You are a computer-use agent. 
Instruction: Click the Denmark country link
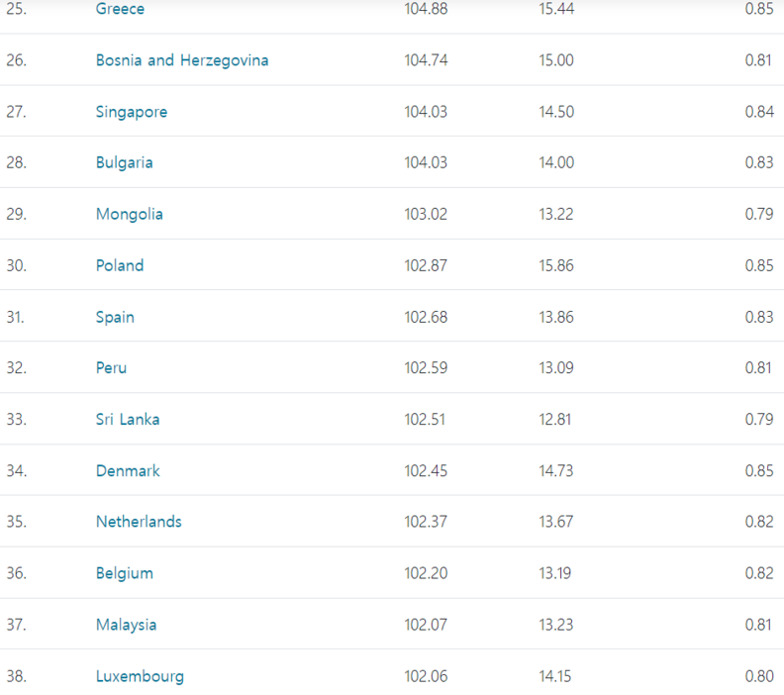pyautogui.click(x=128, y=470)
